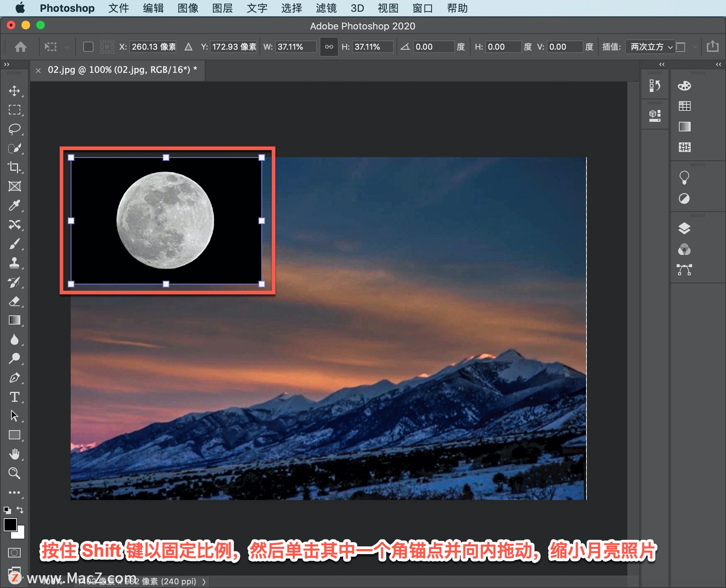Open the Apple menu
Screen dimensions: 726x588
(x=20, y=8)
